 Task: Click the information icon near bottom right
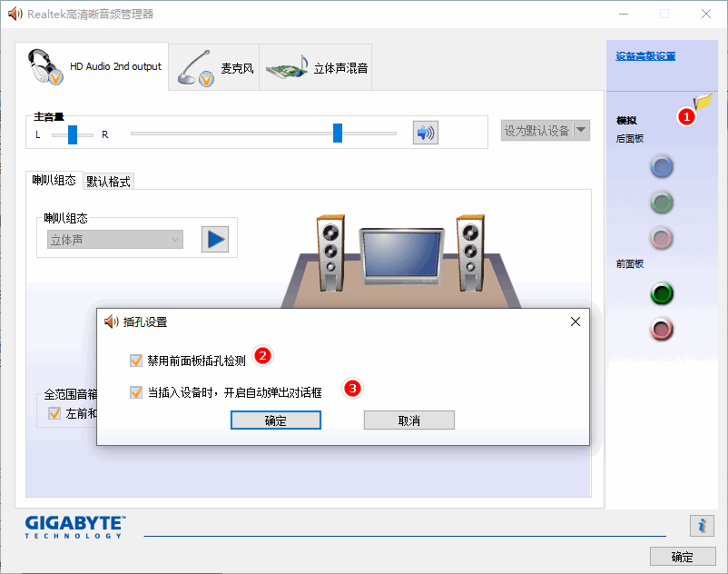tap(702, 526)
